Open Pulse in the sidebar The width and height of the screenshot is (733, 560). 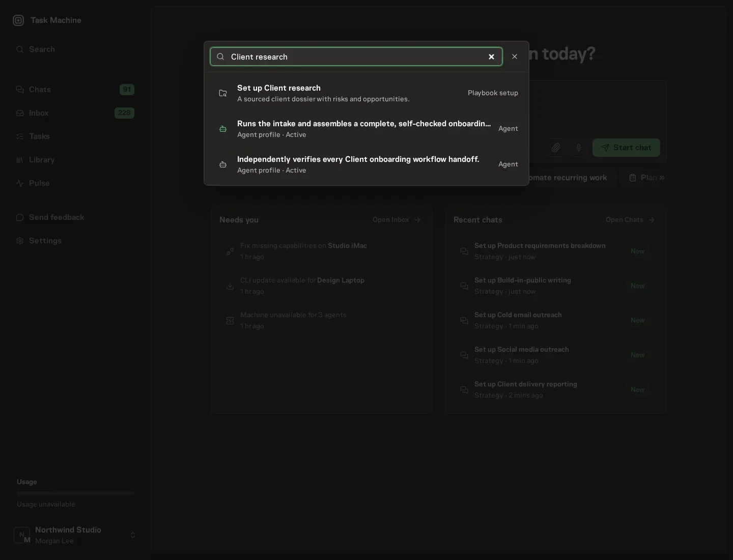(x=75, y=183)
